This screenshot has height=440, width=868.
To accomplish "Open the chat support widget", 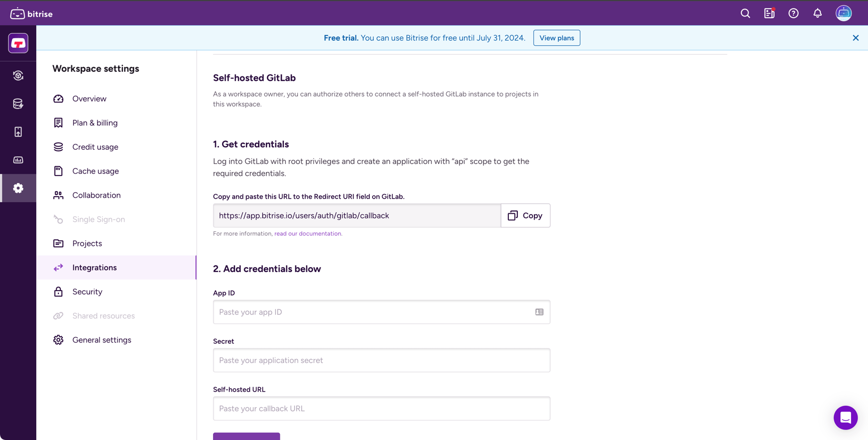I will tap(845, 417).
